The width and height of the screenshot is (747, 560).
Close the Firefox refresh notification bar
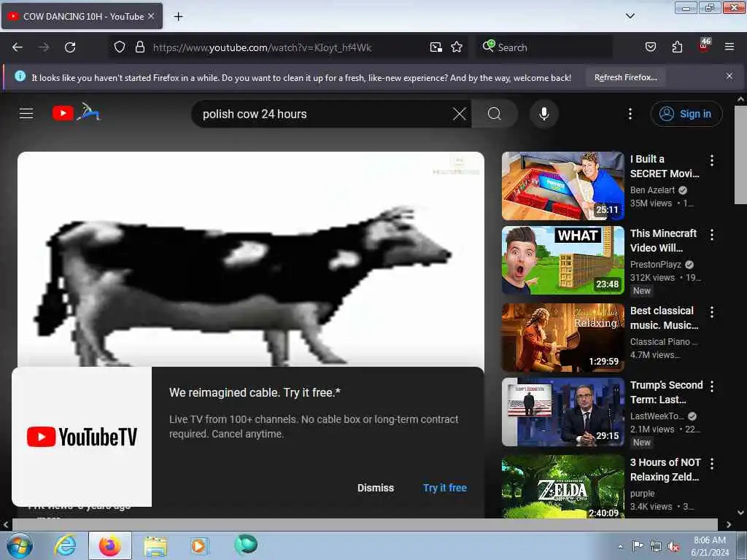(x=729, y=76)
